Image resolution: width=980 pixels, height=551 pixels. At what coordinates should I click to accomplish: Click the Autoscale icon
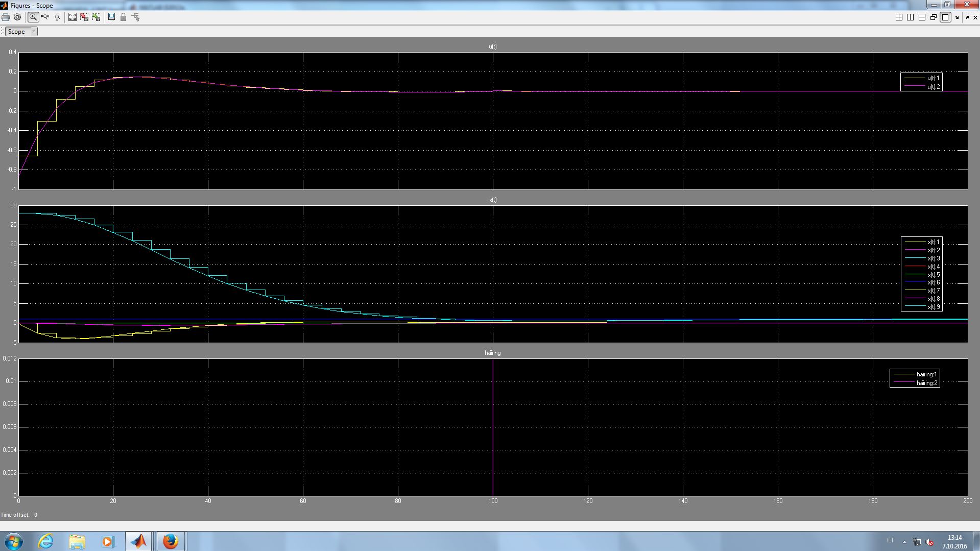point(73,17)
